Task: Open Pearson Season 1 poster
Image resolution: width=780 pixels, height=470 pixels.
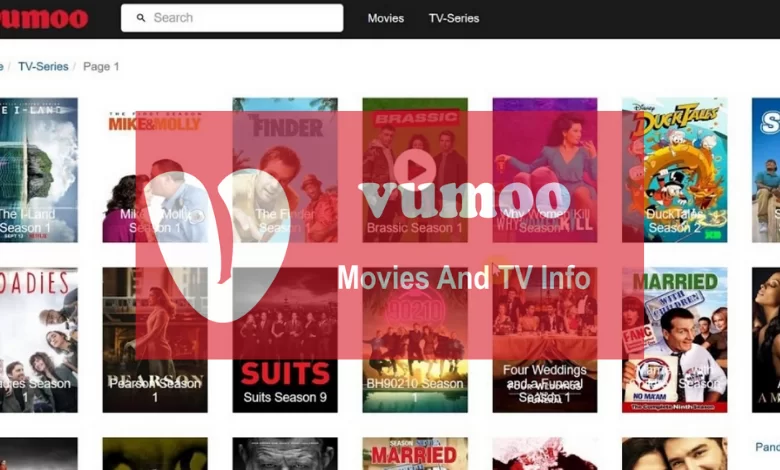Action: coord(155,340)
